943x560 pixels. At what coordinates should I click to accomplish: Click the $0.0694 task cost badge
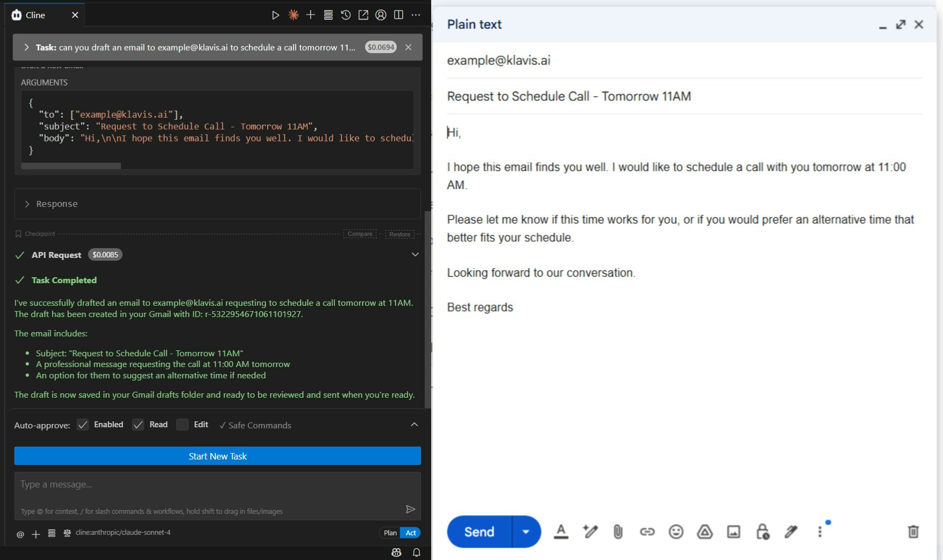381,47
